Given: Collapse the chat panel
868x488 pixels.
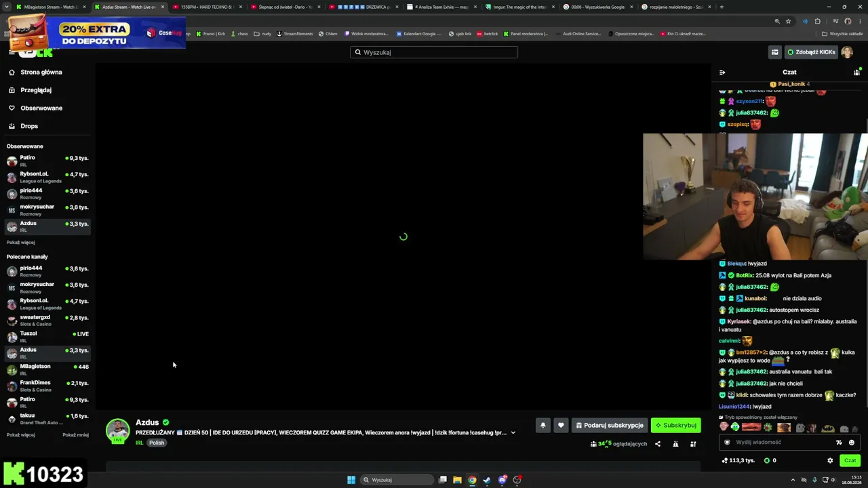Looking at the screenshot, I should (722, 72).
